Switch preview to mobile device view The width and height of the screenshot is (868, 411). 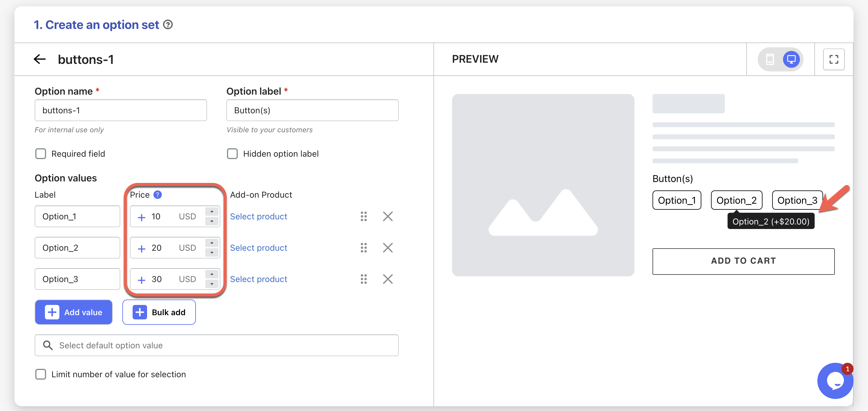(770, 59)
